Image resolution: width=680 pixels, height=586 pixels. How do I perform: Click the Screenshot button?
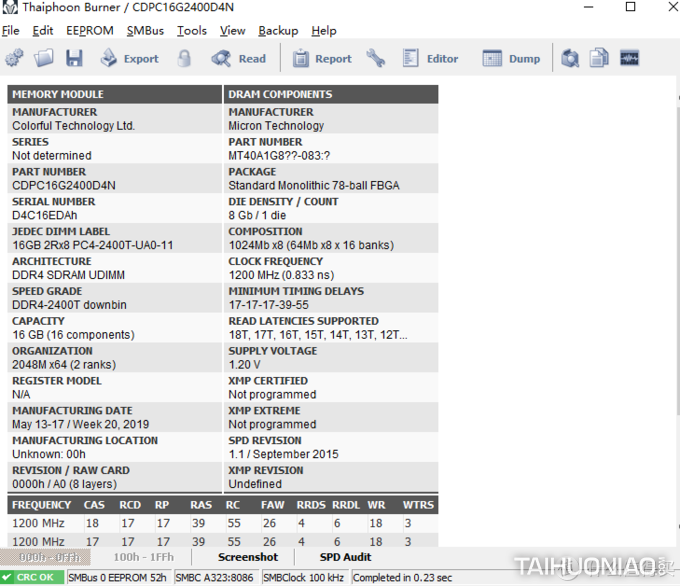tap(248, 557)
